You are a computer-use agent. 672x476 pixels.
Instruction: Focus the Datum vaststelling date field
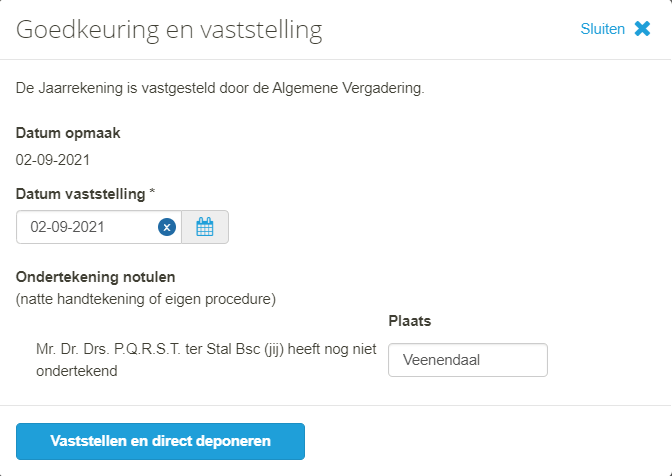(x=87, y=227)
